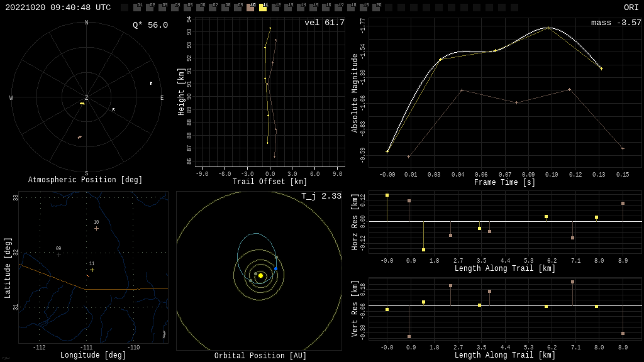Click the yellow Sun dot in orbital plot

tap(260, 275)
